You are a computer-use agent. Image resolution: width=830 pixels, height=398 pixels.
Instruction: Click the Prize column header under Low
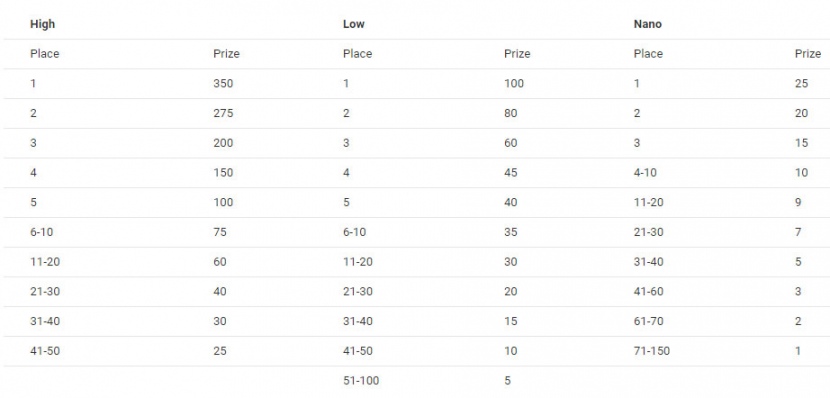tap(517, 53)
